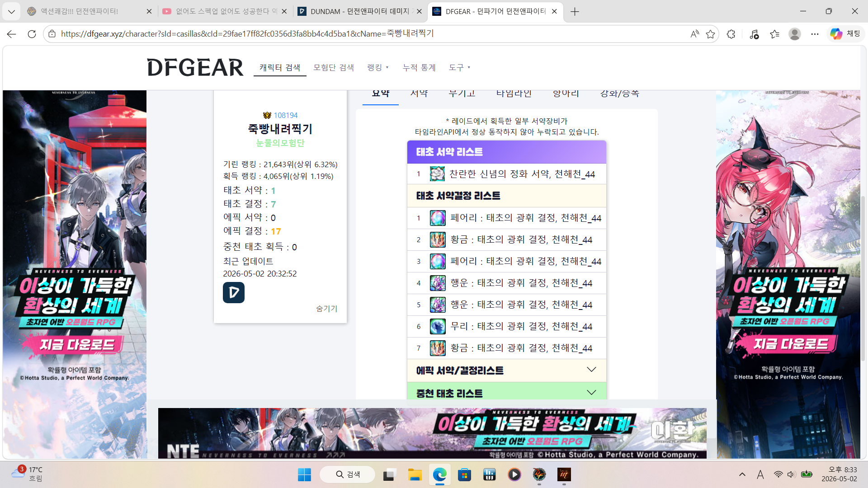Click the 숨기기 link on character card
868x488 pixels.
[x=326, y=308]
